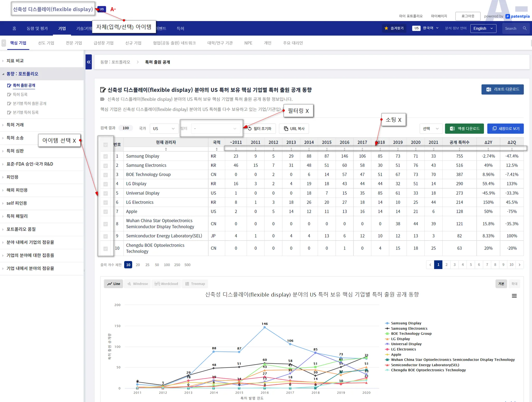Image resolution: width=532 pixels, height=402 pixels.
Task: Switch chart to Wordcloud view
Action: [166, 284]
